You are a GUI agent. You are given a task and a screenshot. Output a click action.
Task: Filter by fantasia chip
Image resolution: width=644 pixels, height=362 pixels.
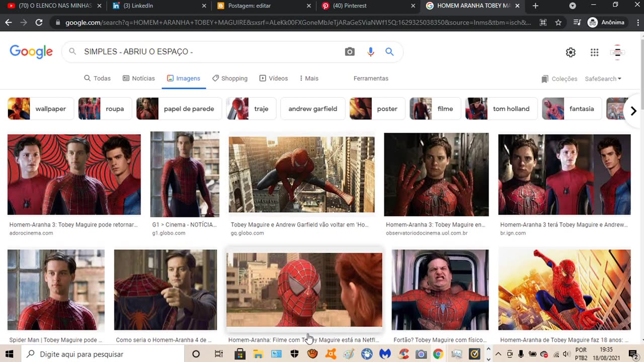(572, 109)
